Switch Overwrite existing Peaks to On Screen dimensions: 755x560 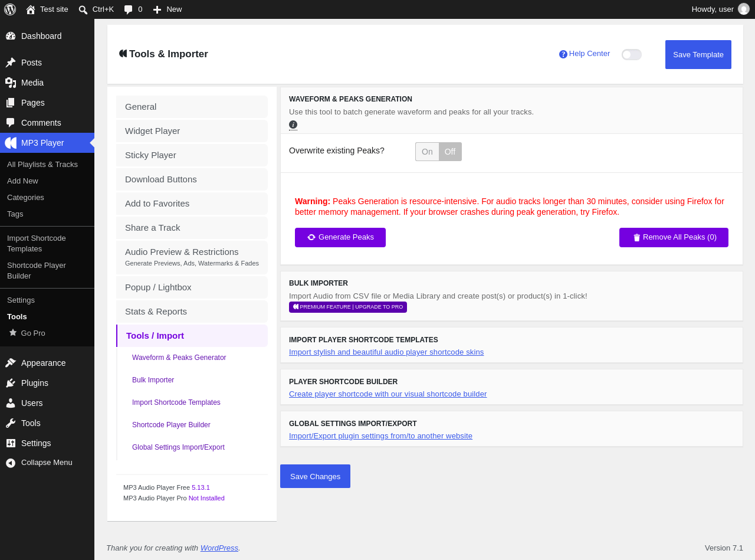(427, 152)
